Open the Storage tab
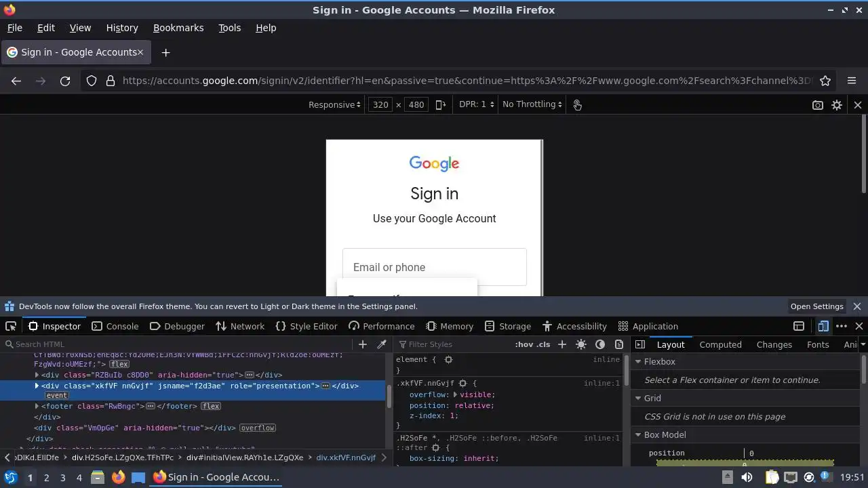Screen dimensions: 868x488 click(x=508, y=326)
